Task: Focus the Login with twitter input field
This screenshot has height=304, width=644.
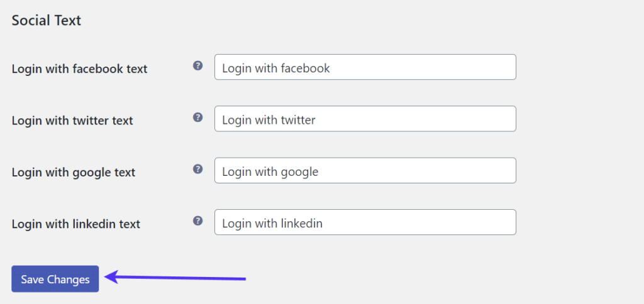Action: [x=365, y=119]
